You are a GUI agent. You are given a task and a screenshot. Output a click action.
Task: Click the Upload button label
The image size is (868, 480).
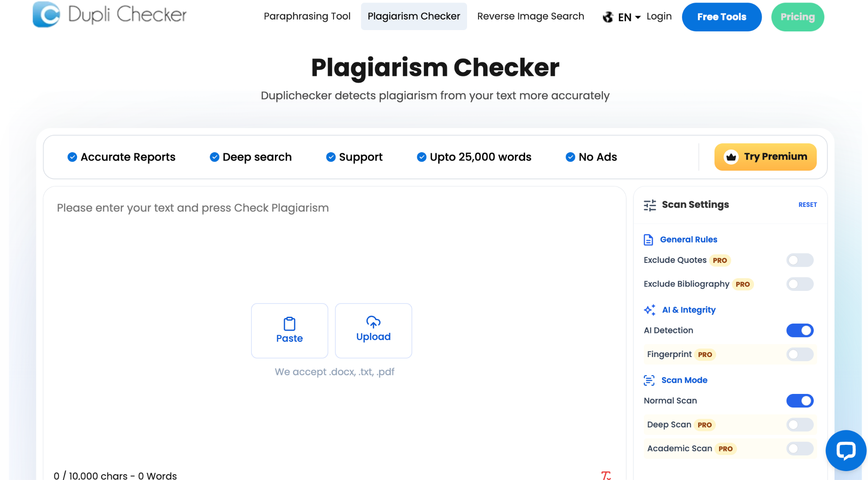click(373, 337)
